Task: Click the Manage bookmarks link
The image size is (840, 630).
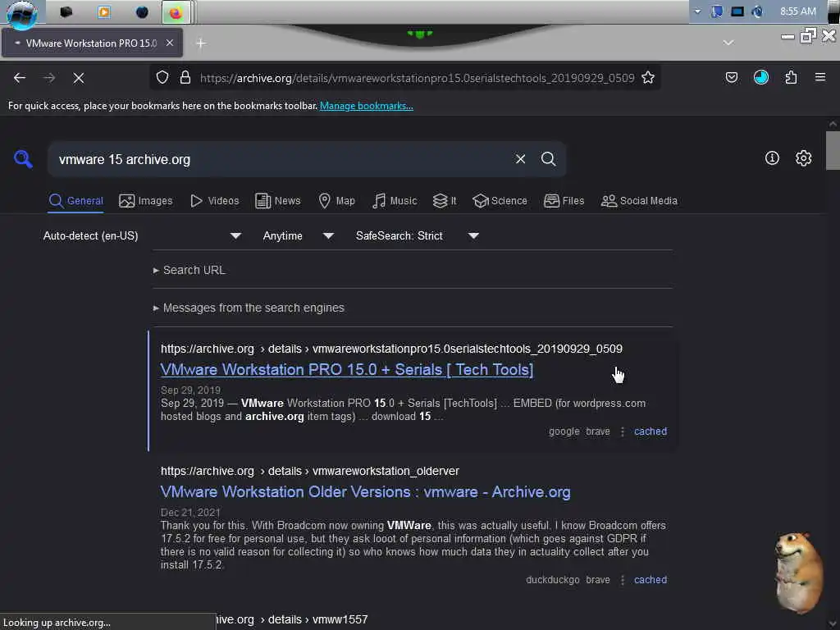Action: tap(367, 106)
